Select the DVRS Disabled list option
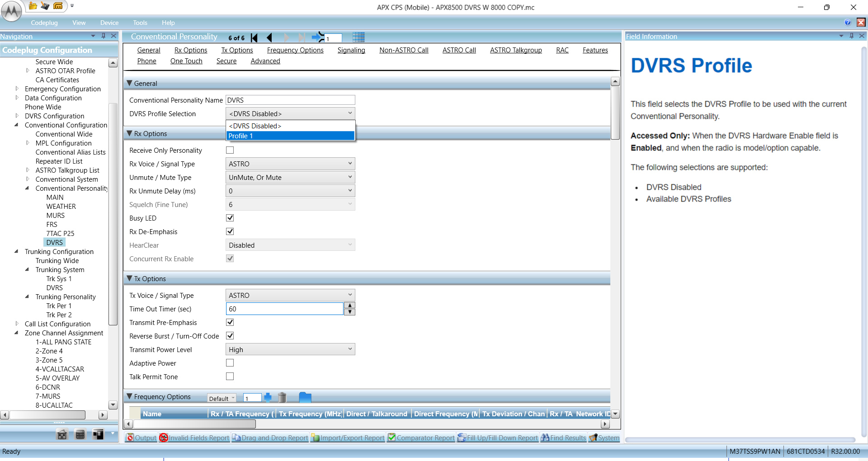Screen dimensions: 868x461 point(290,126)
